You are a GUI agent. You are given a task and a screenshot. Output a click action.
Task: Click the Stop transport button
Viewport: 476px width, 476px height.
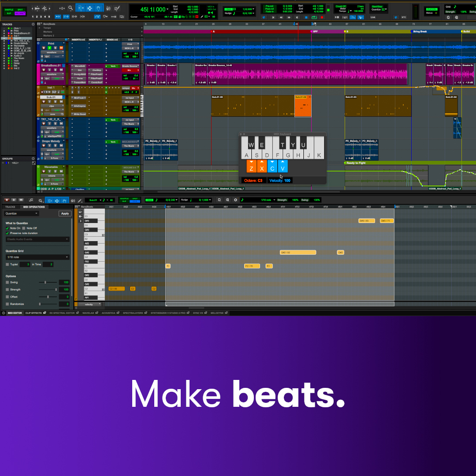pyautogui.click(x=306, y=17)
